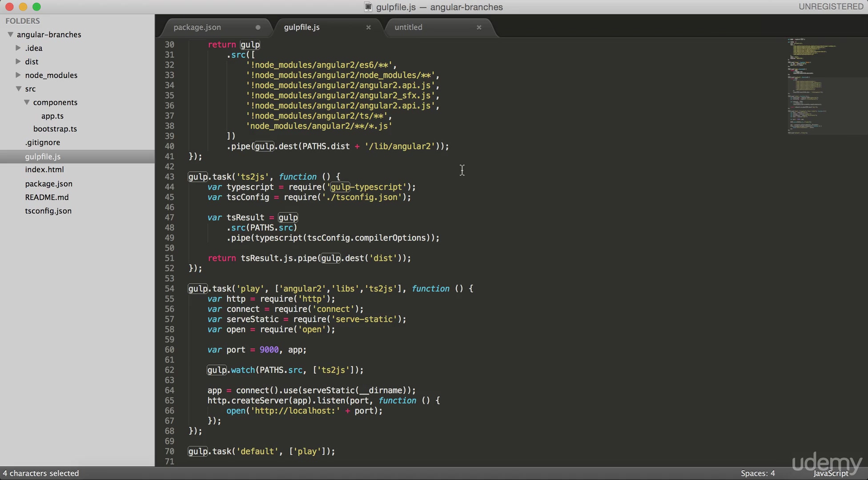Open README.md in the sidebar

point(47,197)
